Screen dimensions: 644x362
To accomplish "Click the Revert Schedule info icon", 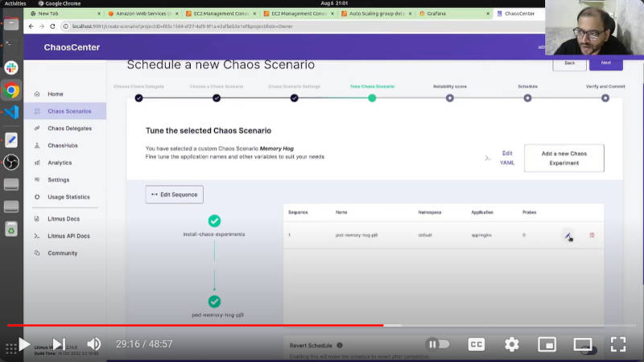I will (x=340, y=345).
